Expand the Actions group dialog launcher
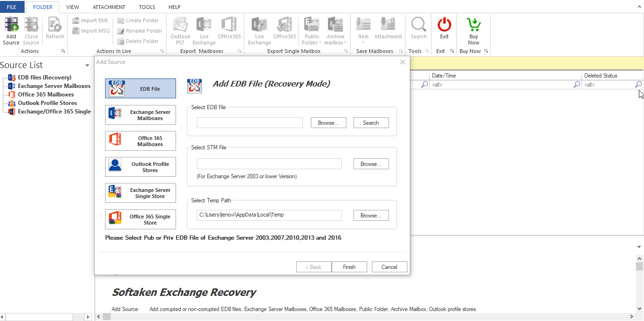 click(63, 51)
